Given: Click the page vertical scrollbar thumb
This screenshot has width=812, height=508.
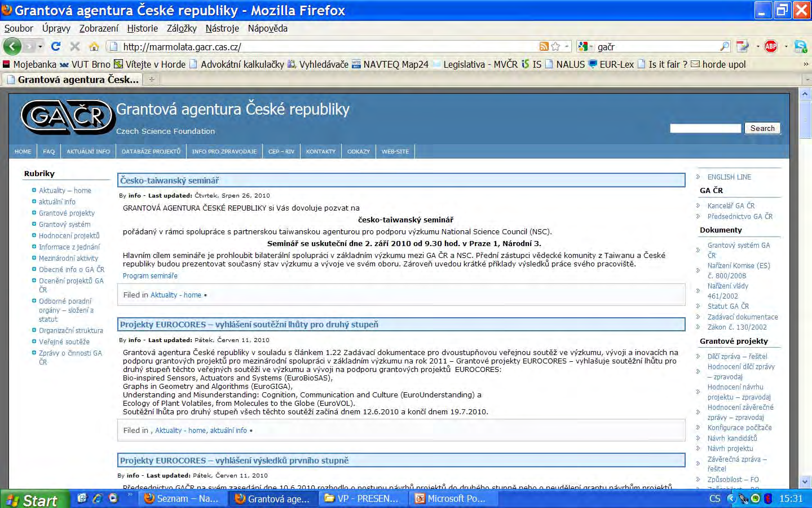Looking at the screenshot, I should click(805, 120).
